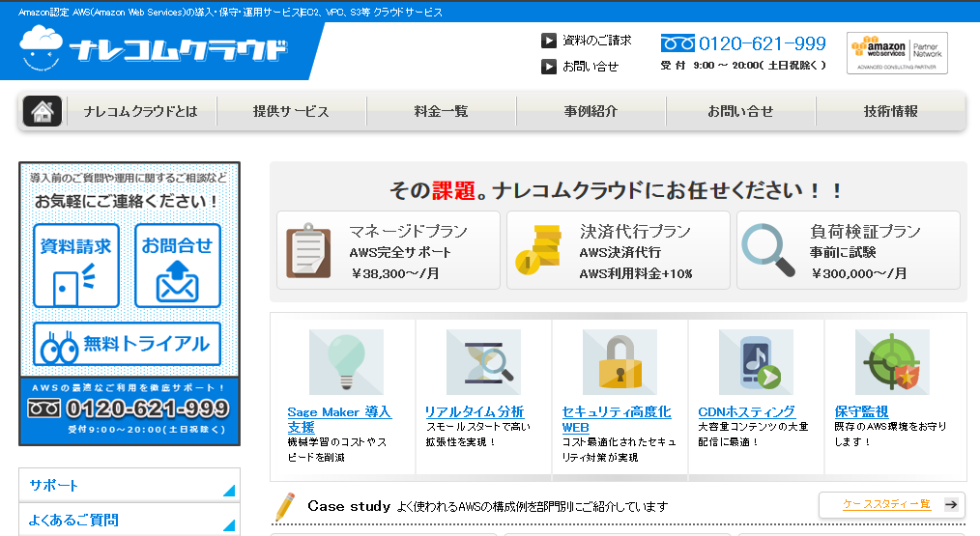Open 提供サービス menu item
Screen dimensions: 980x536
(291, 111)
